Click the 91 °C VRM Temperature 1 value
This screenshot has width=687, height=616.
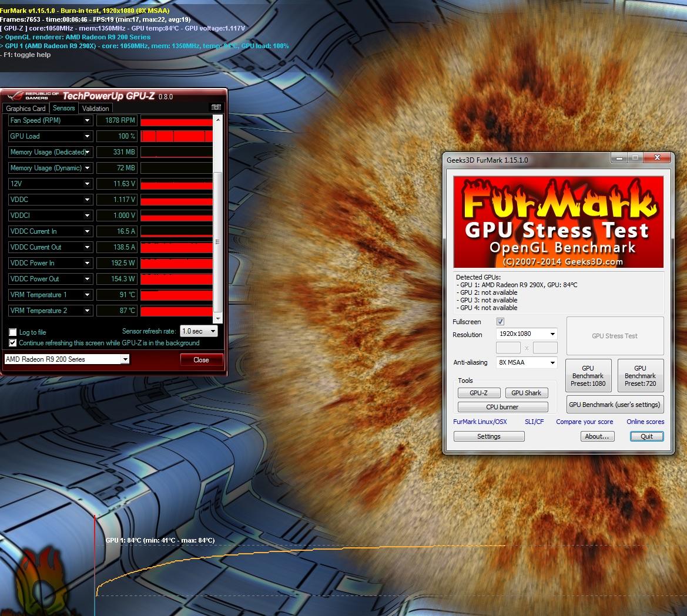[x=116, y=295]
